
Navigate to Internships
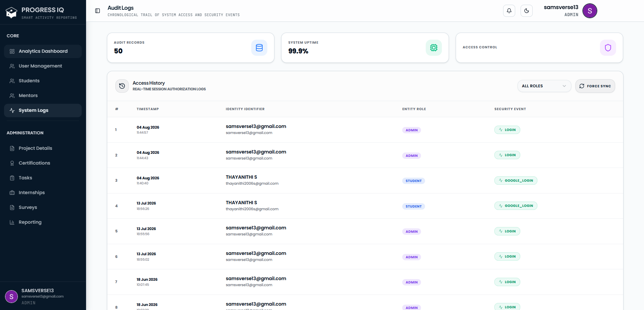click(x=43, y=193)
